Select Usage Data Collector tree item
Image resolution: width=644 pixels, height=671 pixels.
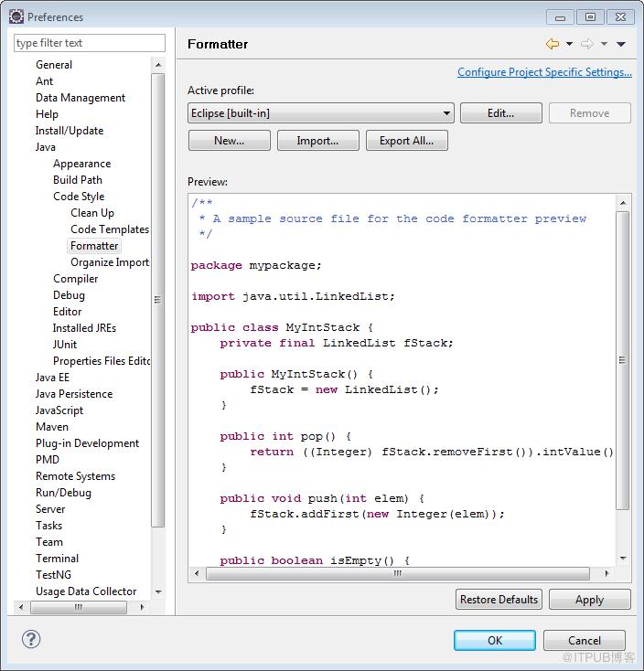point(86,591)
